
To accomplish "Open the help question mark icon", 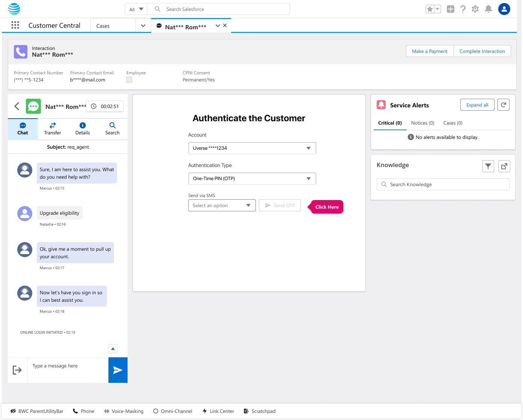I will pos(463,9).
